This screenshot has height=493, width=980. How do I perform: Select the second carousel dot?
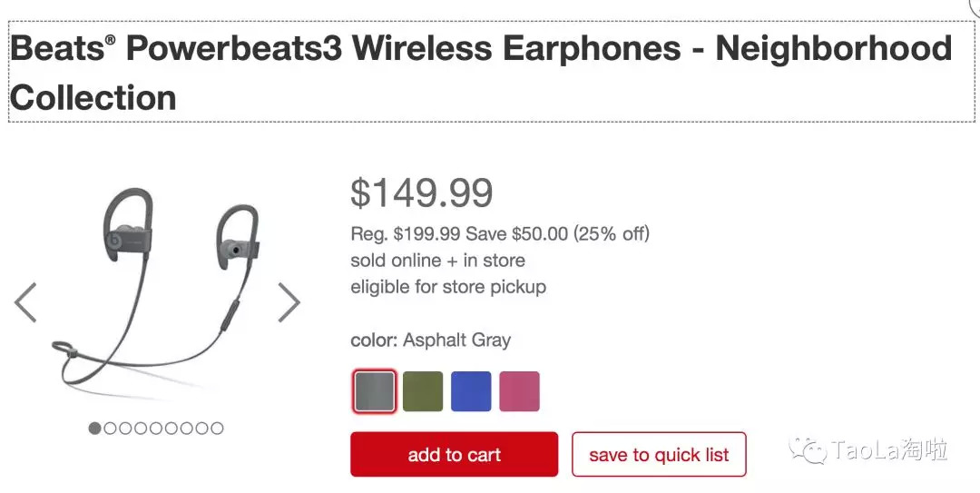coord(110,428)
